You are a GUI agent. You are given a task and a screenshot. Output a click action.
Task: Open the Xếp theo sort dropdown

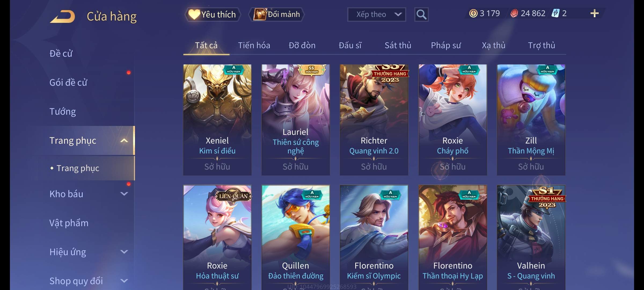(x=376, y=15)
